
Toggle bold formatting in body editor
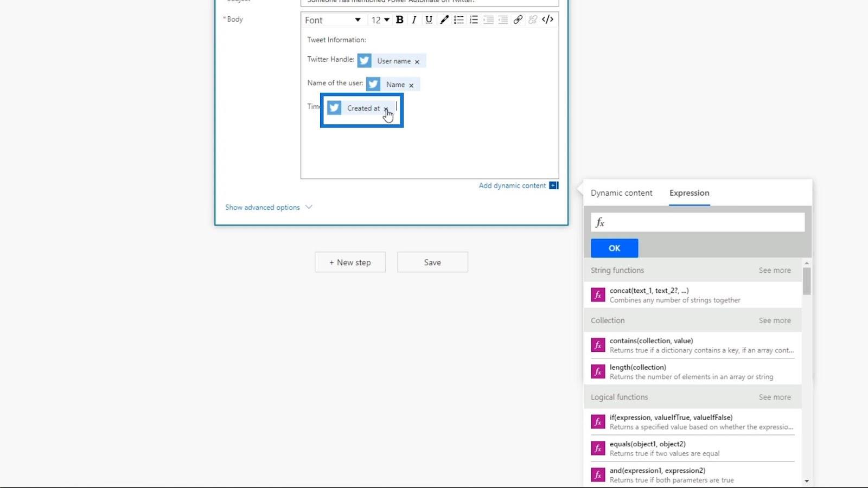pos(400,20)
